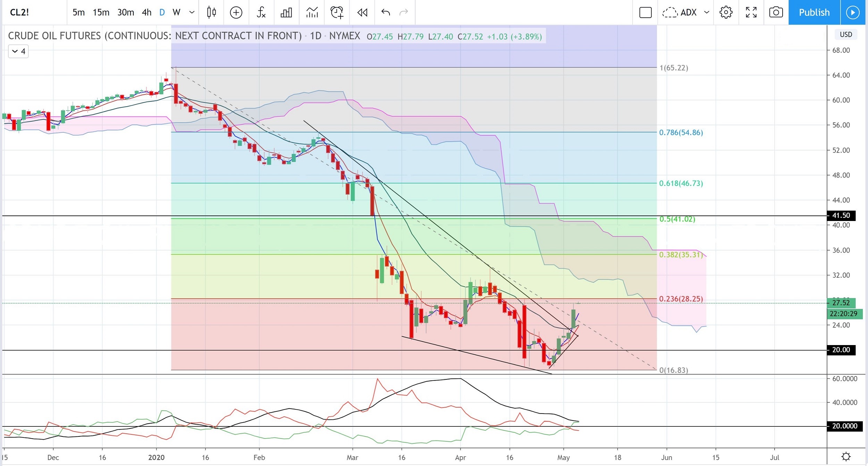Open the time axis settings gear
The image size is (868, 466).
point(846,456)
